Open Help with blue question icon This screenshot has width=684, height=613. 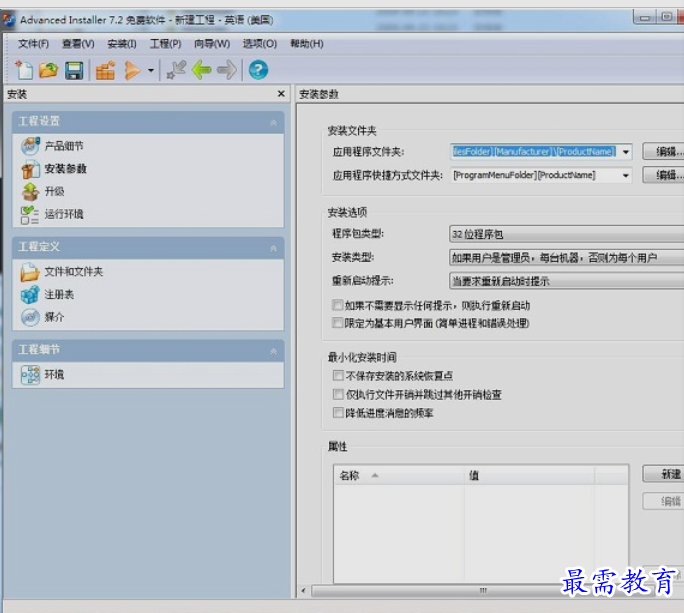[x=258, y=70]
